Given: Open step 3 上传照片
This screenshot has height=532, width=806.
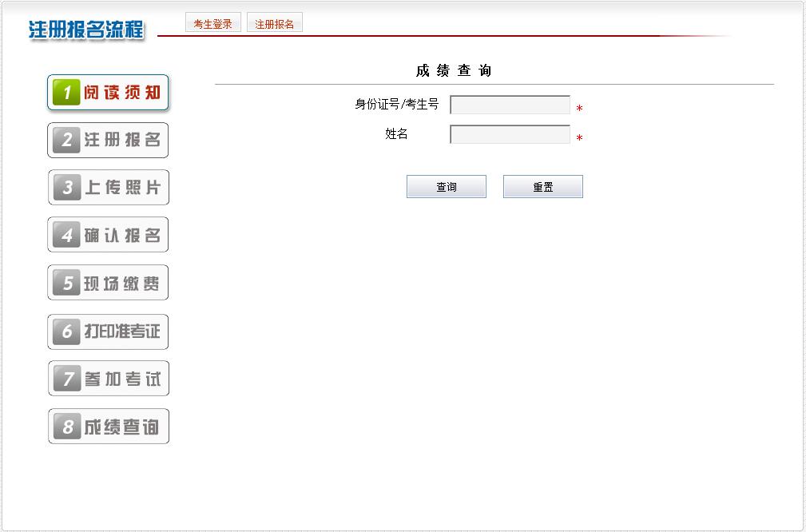Looking at the screenshot, I should pos(108,188).
